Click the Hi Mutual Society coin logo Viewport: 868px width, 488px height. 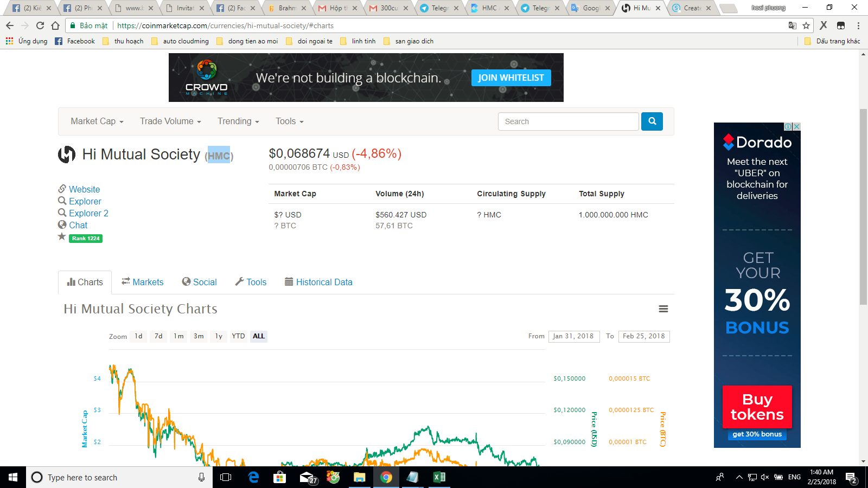click(x=67, y=155)
